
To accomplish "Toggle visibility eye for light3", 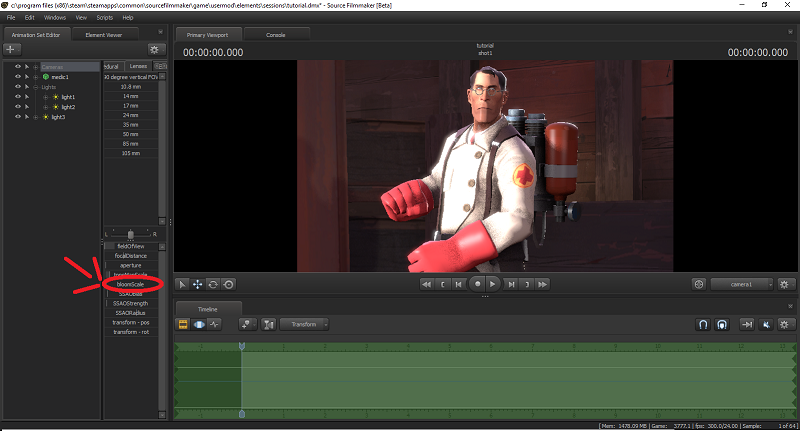I will pyautogui.click(x=18, y=117).
